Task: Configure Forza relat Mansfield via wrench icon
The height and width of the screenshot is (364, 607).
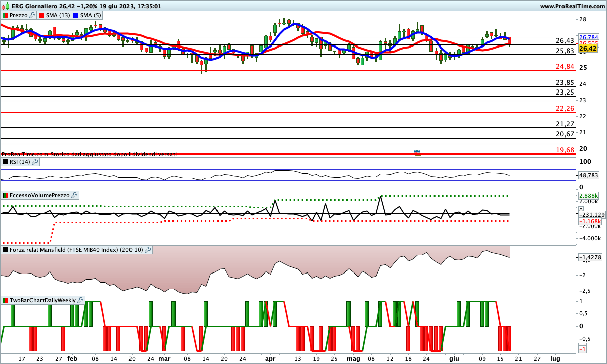Action: [148, 250]
